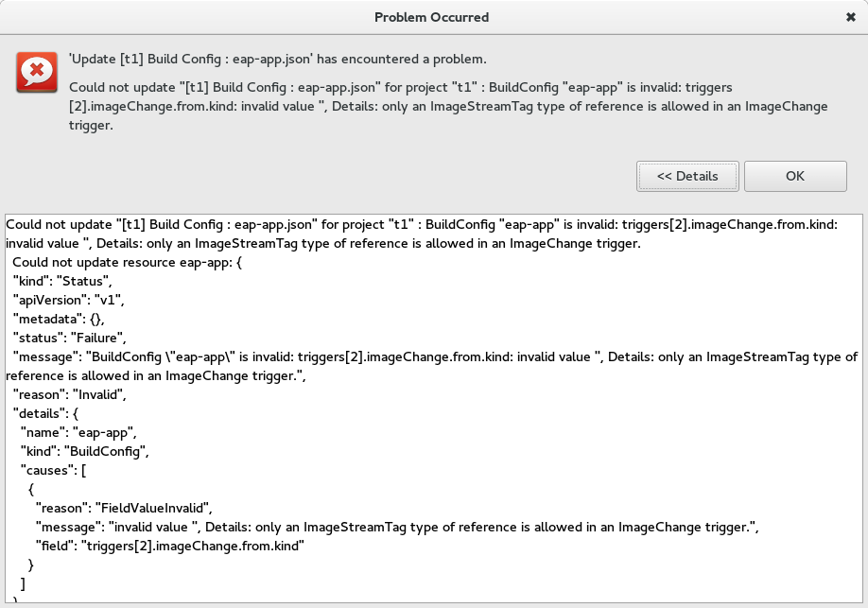Click the "kind": "BuildConfig" line
The image size is (868, 608).
click(x=85, y=450)
